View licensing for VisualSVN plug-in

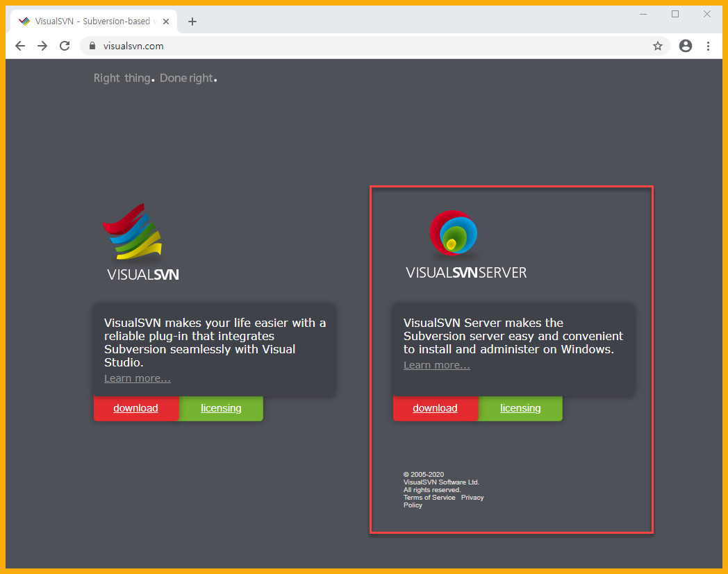[221, 408]
